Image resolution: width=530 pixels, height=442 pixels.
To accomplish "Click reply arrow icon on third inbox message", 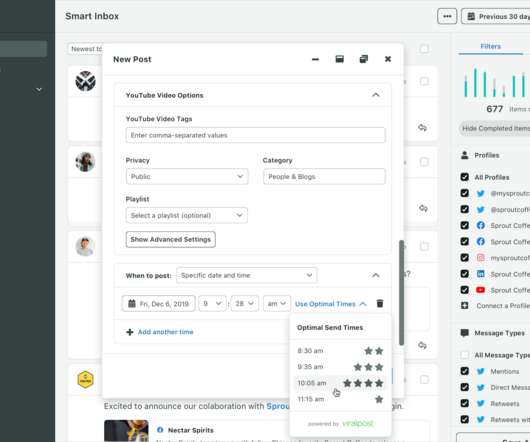I will 423,345.
